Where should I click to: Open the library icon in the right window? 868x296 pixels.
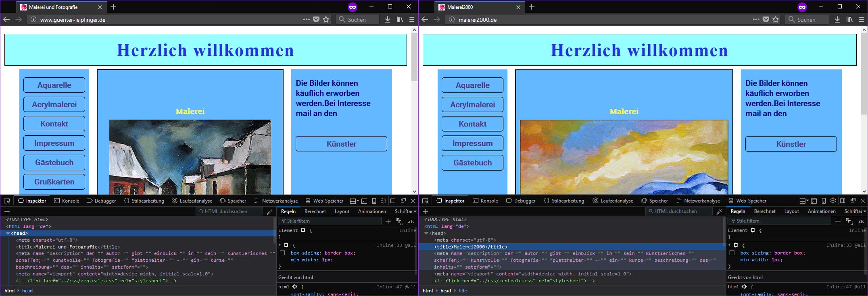(x=849, y=19)
